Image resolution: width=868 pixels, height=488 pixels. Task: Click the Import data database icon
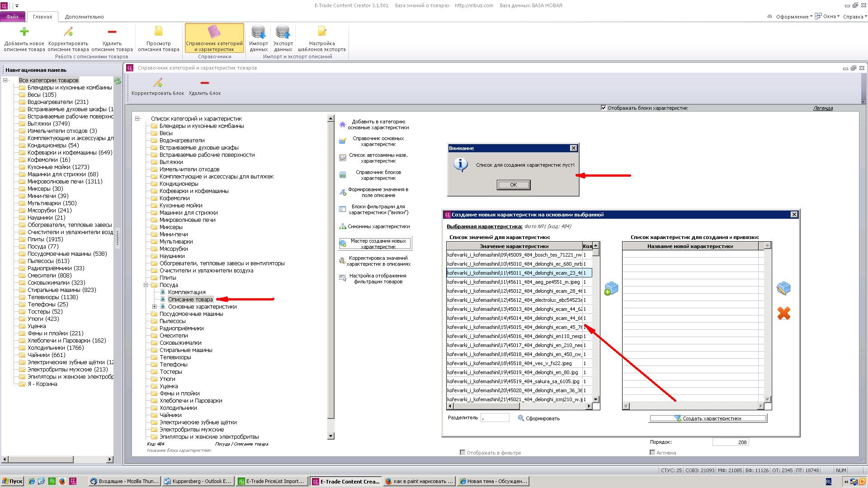click(x=259, y=32)
